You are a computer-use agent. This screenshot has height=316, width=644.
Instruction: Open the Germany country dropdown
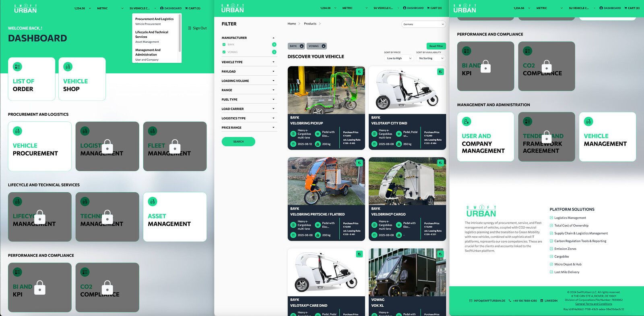point(423,24)
